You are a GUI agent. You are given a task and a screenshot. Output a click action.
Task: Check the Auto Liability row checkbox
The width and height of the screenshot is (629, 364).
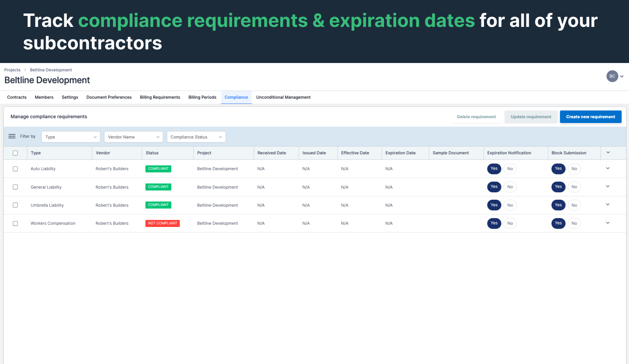click(15, 169)
